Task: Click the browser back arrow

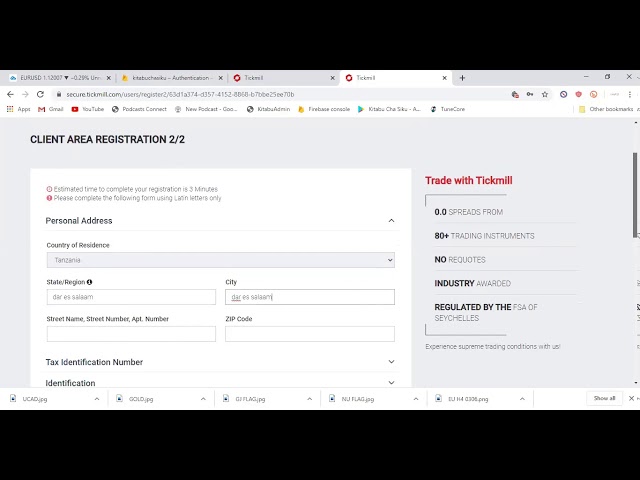Action: coord(10,94)
